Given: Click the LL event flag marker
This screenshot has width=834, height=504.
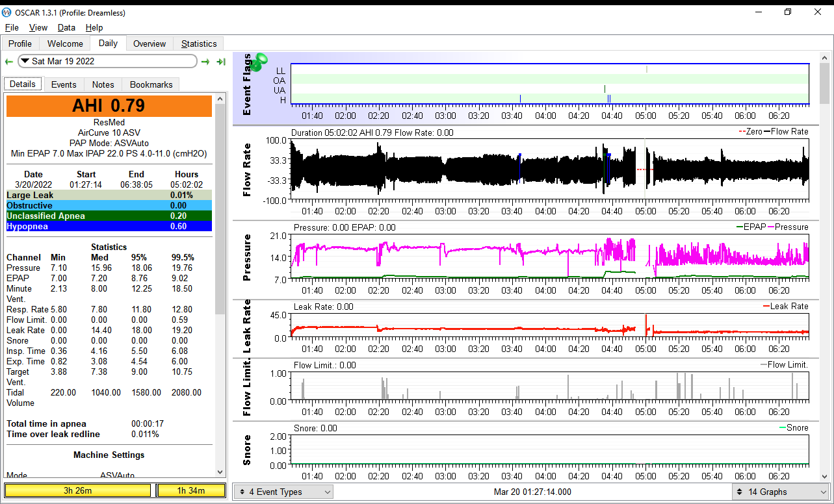Looking at the screenshot, I should point(647,69).
